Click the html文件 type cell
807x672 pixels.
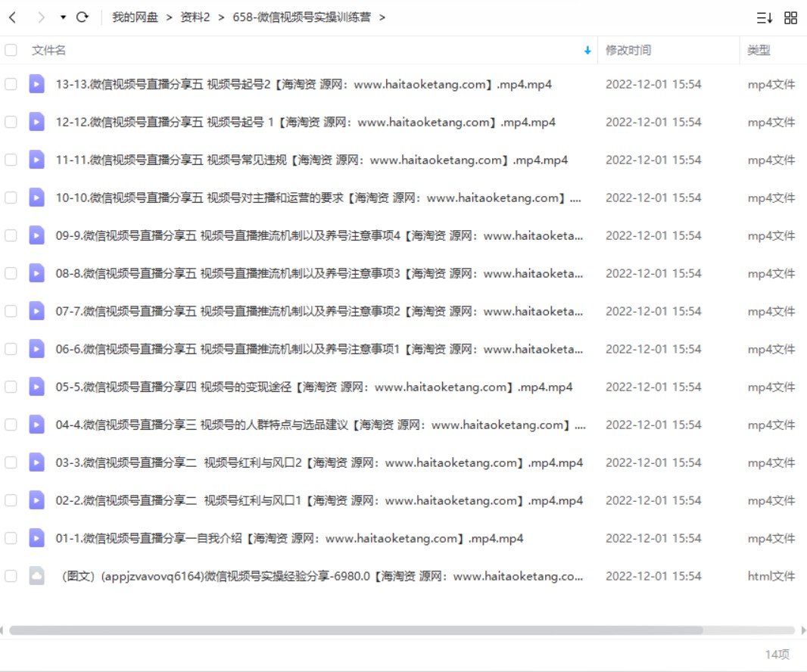[x=771, y=576]
